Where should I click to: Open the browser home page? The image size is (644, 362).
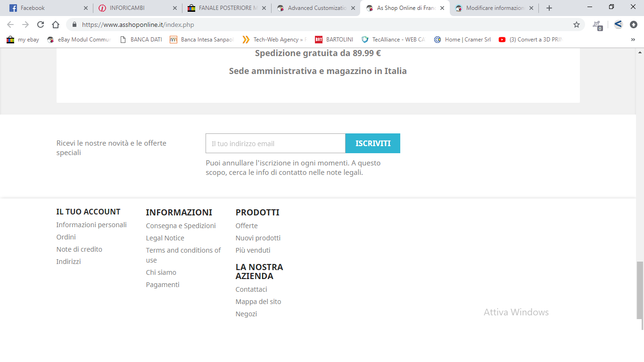tap(56, 25)
